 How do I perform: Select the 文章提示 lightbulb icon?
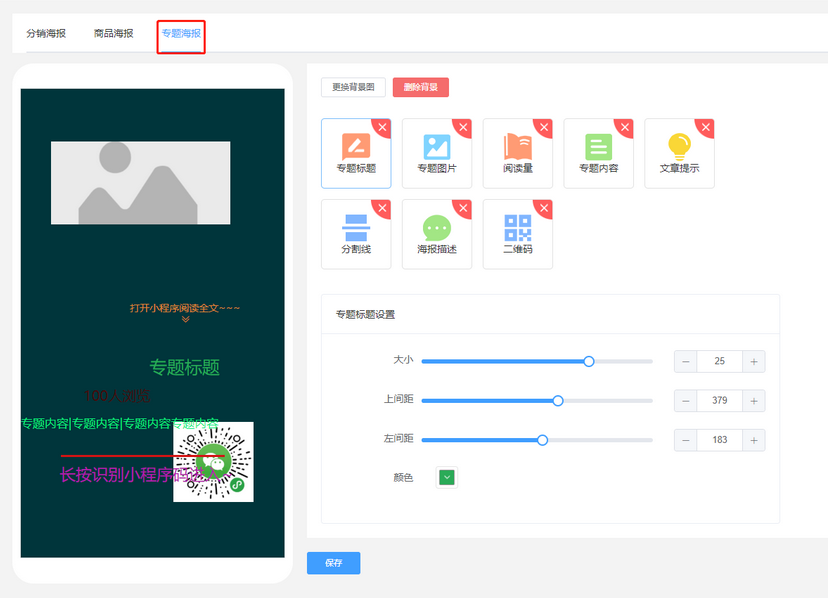pyautogui.click(x=680, y=146)
